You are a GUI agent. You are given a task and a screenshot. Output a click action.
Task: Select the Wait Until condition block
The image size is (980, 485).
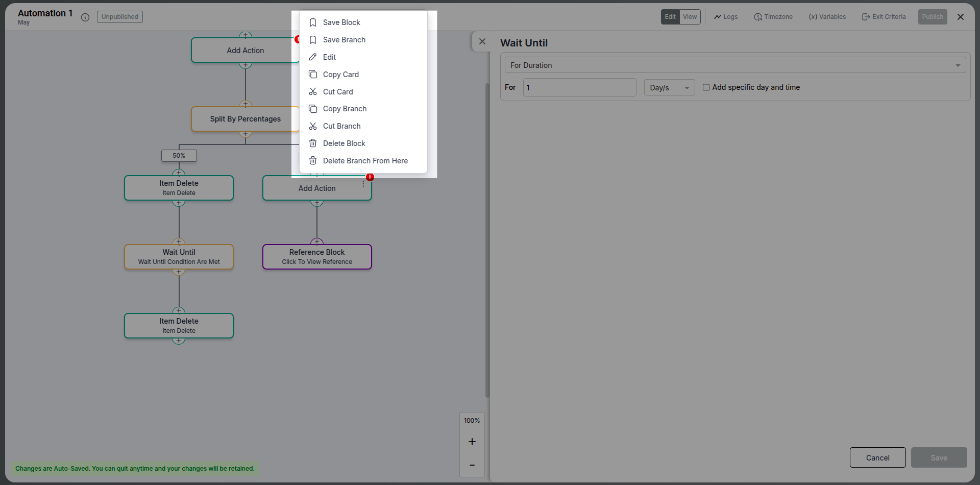tap(179, 257)
